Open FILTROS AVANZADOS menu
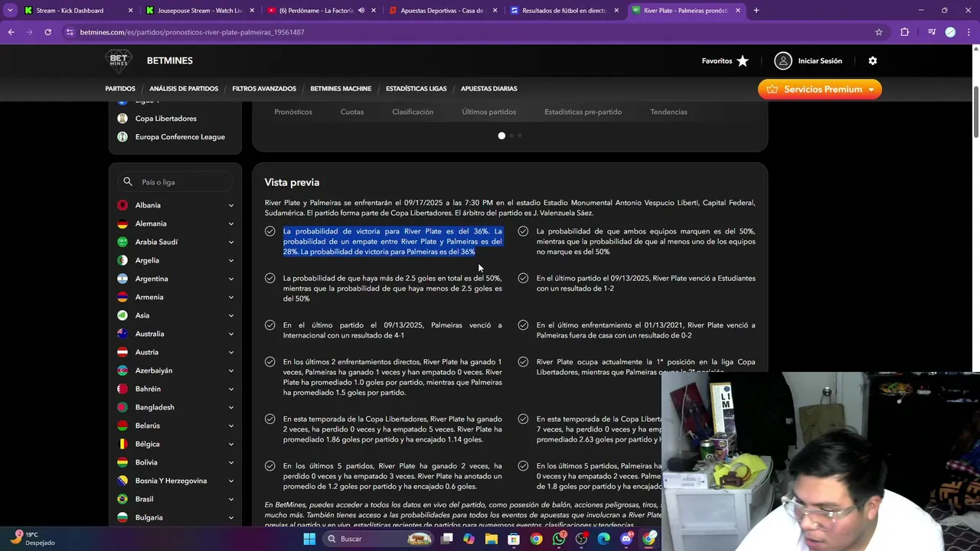 [x=264, y=89]
